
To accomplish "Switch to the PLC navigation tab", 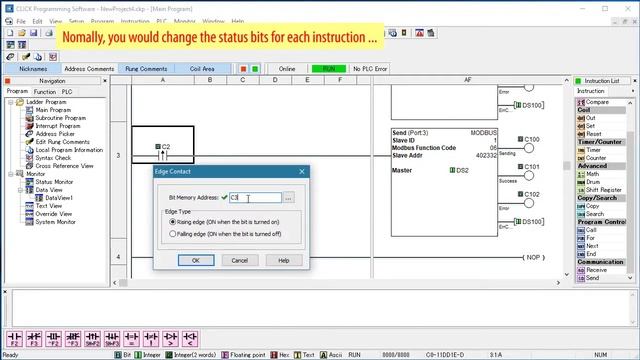I will pos(67,92).
